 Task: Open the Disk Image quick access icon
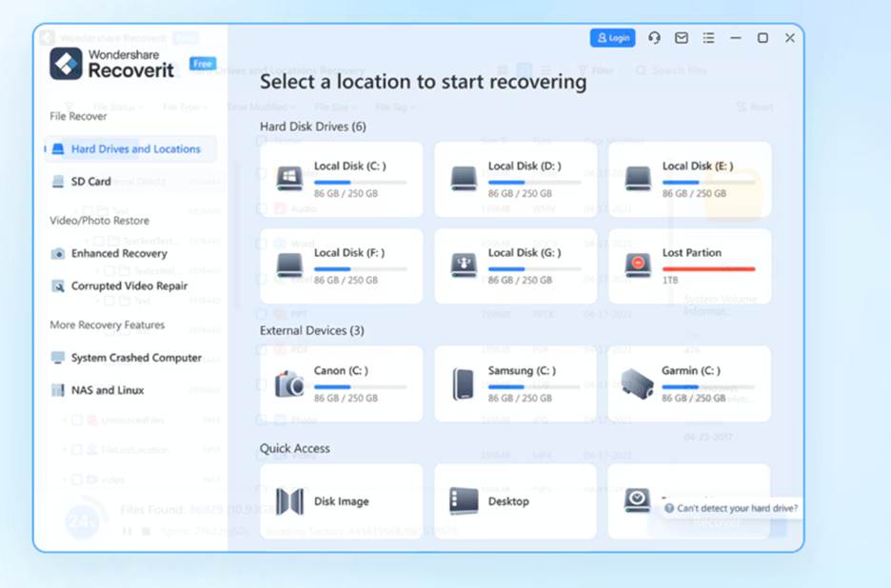pyautogui.click(x=289, y=501)
